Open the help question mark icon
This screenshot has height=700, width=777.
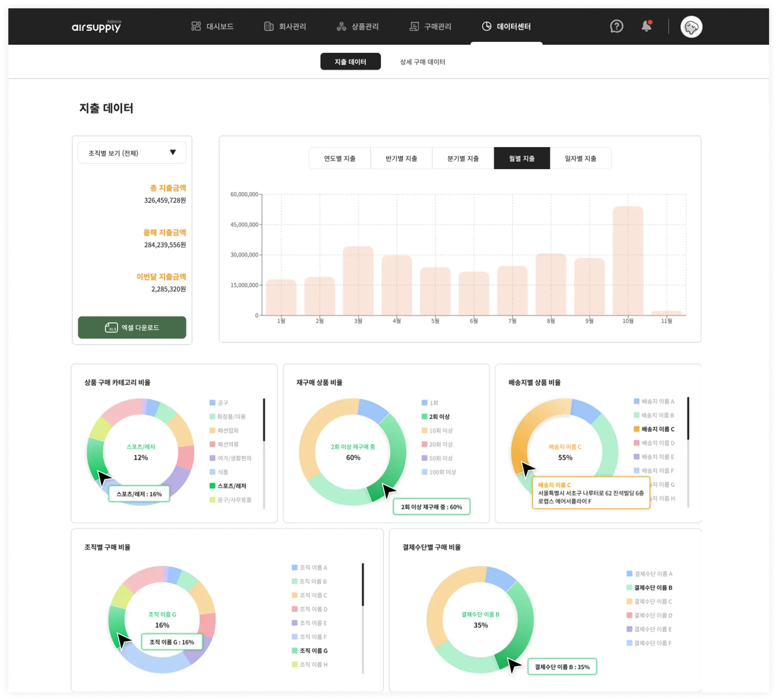point(617,26)
